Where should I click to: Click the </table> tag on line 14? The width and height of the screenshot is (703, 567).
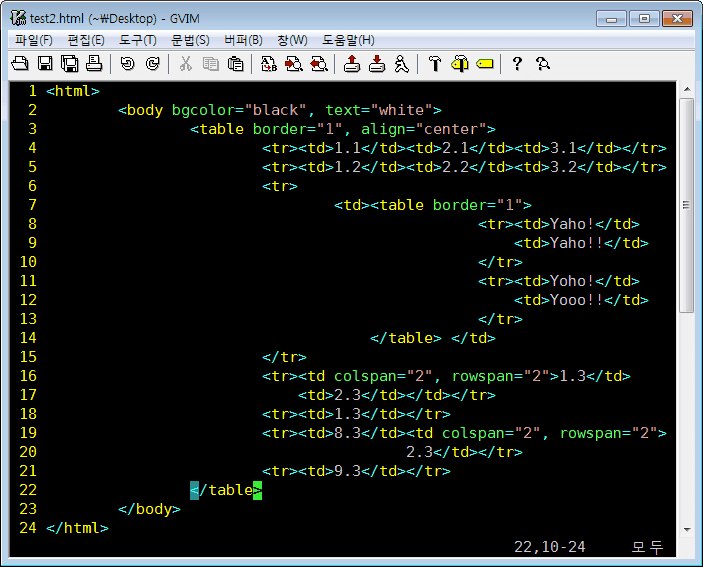pyautogui.click(x=406, y=338)
